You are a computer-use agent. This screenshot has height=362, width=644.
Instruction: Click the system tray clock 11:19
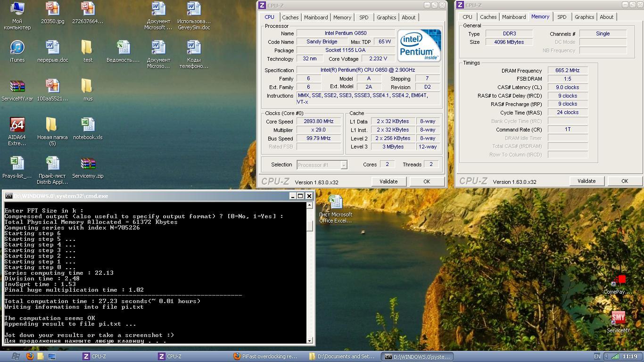point(630,356)
